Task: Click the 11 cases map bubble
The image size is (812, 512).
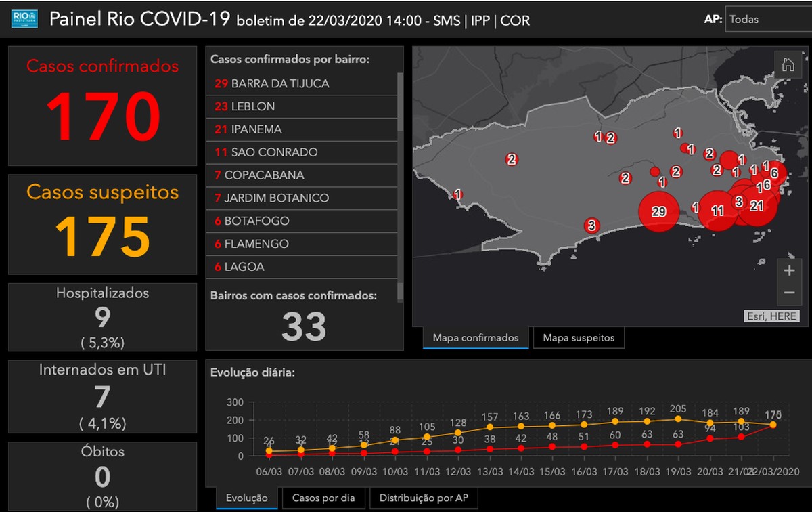Action: tap(717, 211)
